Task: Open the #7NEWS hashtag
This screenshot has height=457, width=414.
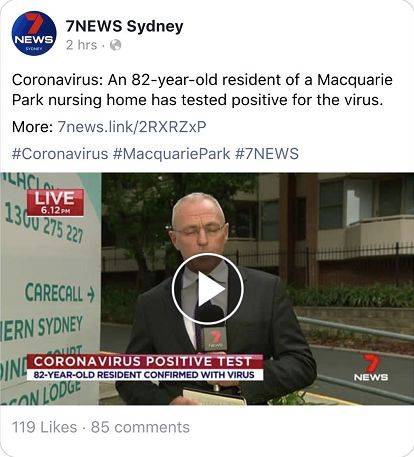Action: pos(267,154)
